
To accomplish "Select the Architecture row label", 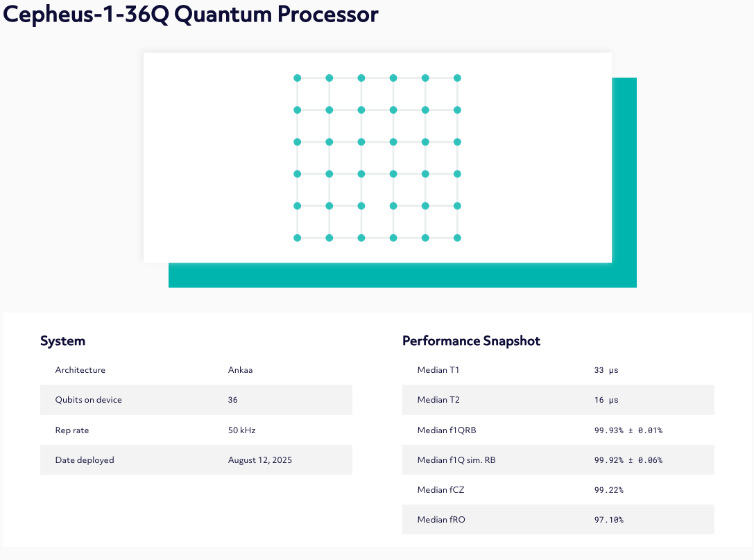I will 80,370.
